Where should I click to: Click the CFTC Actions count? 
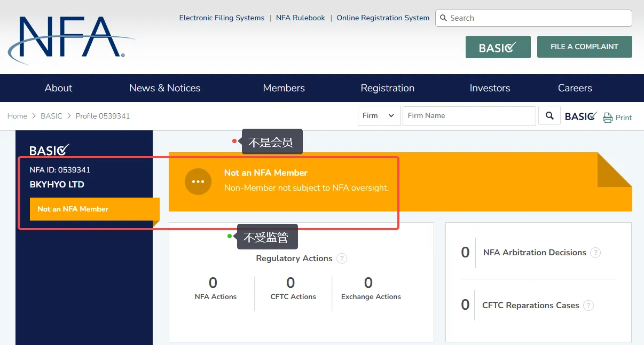(x=290, y=283)
